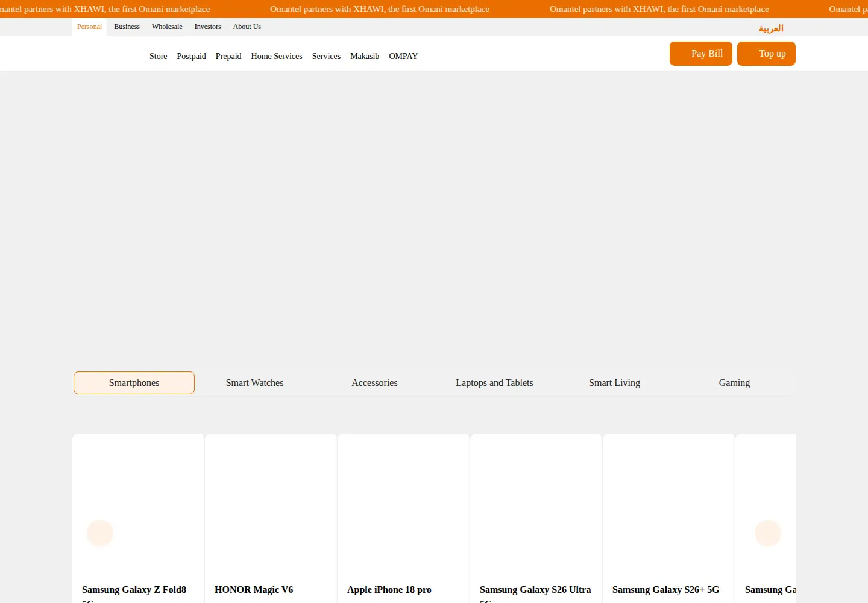Image resolution: width=868 pixels, height=603 pixels.
Task: Select the Smart Watches category tab
Action: [254, 383]
